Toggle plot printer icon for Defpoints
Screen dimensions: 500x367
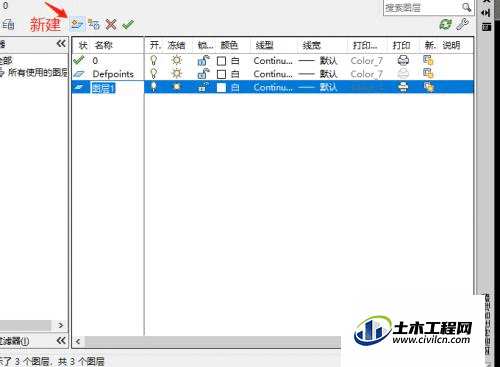(x=403, y=74)
